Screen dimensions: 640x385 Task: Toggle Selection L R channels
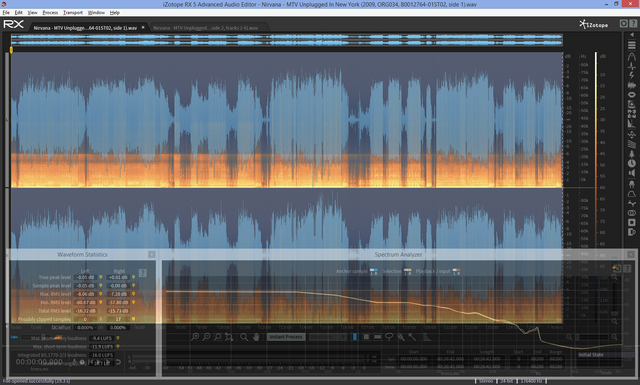point(407,271)
